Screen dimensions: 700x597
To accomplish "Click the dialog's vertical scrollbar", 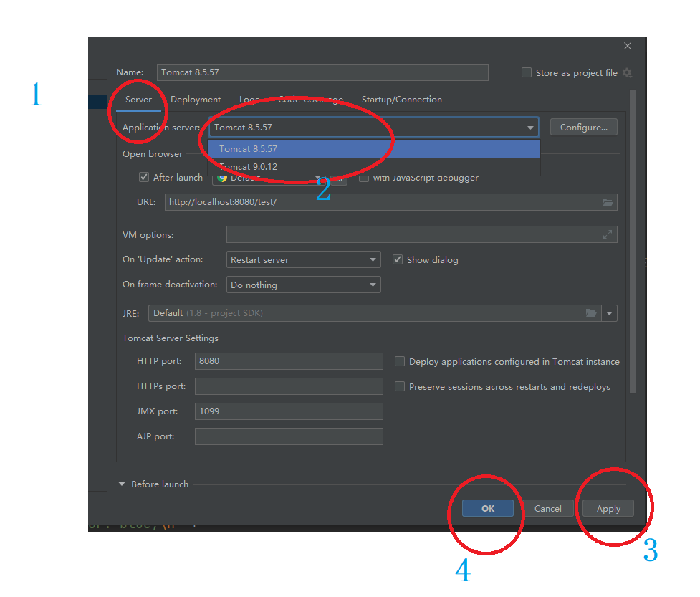I will (x=632, y=241).
